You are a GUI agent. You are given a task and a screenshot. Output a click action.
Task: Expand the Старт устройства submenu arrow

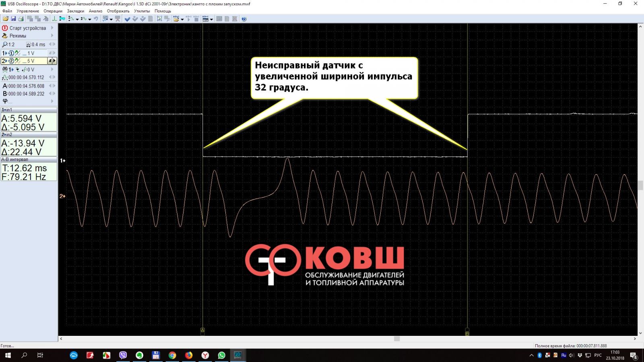coord(52,28)
